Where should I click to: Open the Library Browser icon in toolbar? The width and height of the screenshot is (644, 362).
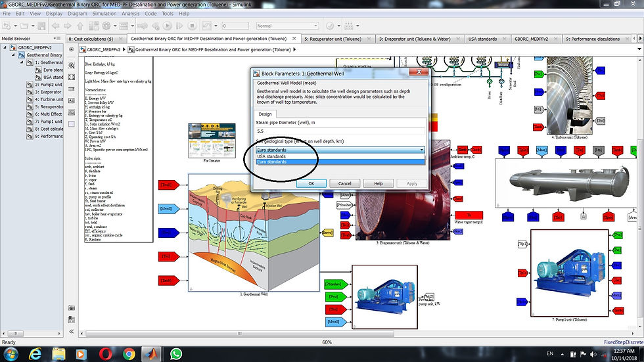click(x=93, y=26)
